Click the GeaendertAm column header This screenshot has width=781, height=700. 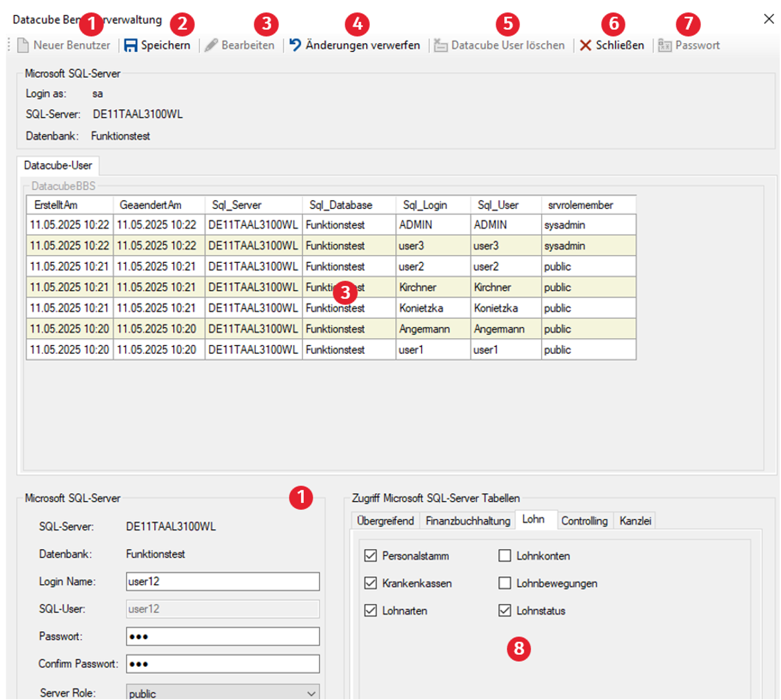pos(159,205)
